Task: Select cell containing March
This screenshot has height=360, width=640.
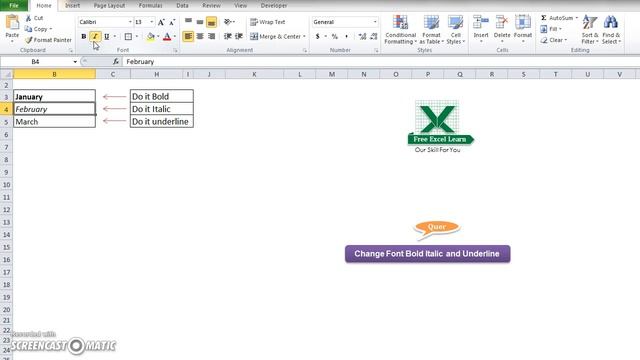Action: 54,122
